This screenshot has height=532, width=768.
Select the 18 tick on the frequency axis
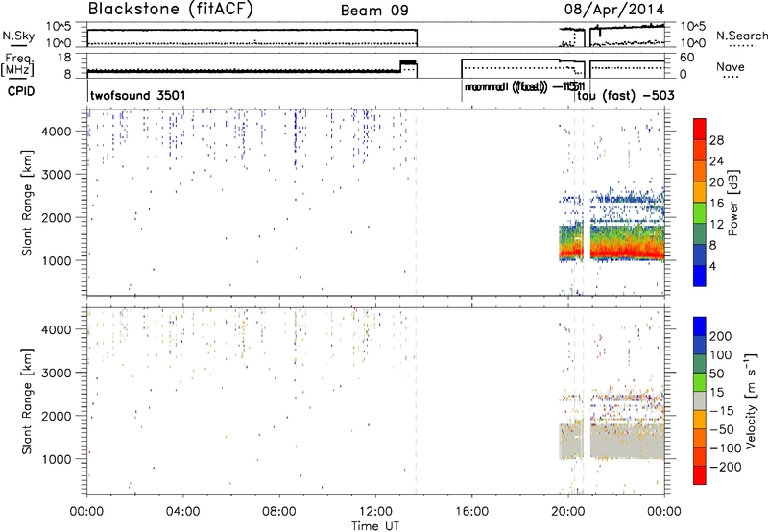tap(64, 58)
